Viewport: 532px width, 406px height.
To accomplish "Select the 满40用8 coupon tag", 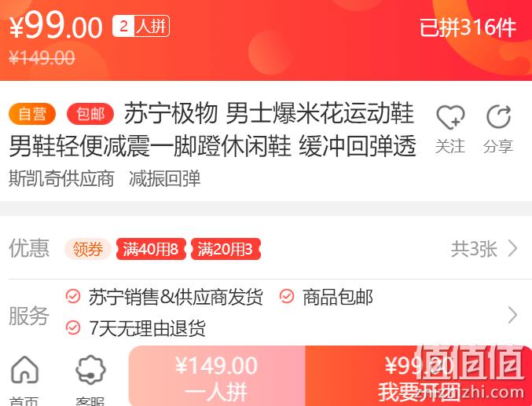I will tap(151, 249).
